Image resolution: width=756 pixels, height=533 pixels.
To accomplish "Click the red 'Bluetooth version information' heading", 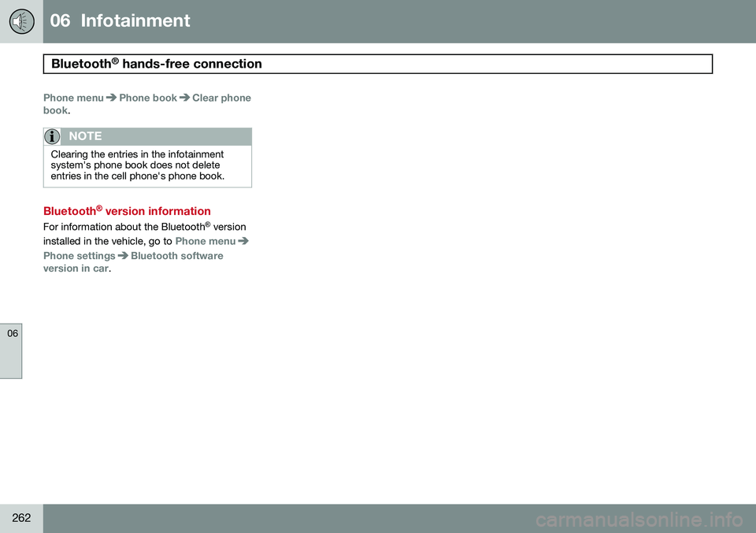I will [127, 210].
